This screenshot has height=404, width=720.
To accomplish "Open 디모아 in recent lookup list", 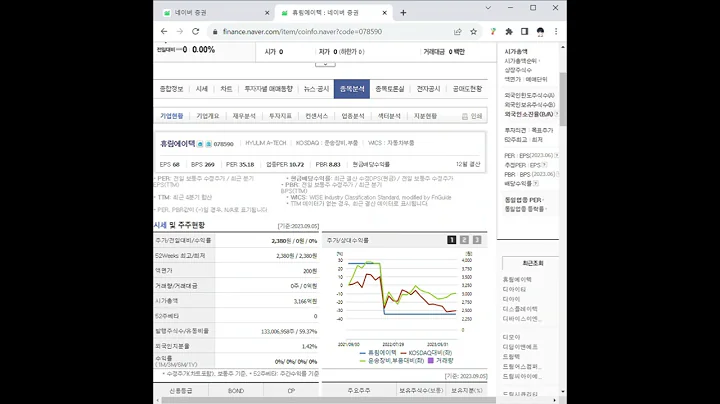I will click(x=512, y=337).
